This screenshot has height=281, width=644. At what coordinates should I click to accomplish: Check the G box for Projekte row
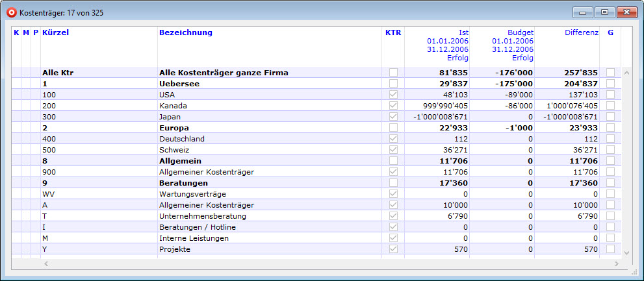[610, 249]
